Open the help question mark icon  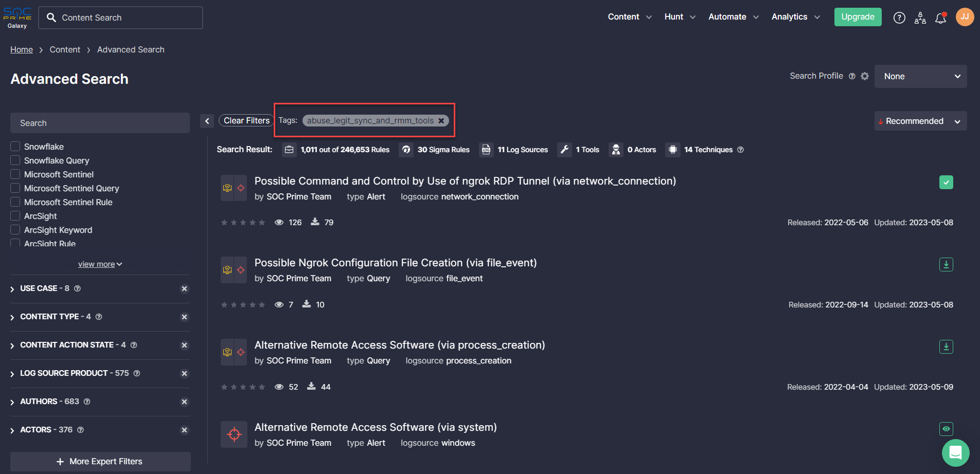(899, 18)
